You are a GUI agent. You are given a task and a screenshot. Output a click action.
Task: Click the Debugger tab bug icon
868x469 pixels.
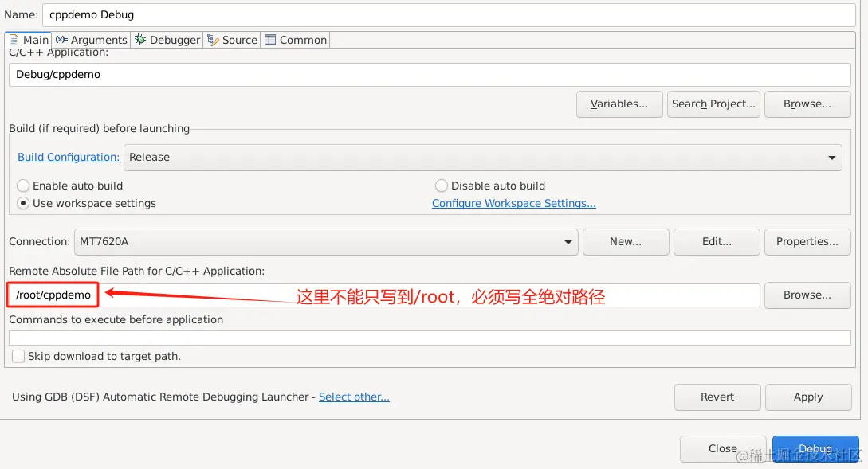click(x=140, y=39)
